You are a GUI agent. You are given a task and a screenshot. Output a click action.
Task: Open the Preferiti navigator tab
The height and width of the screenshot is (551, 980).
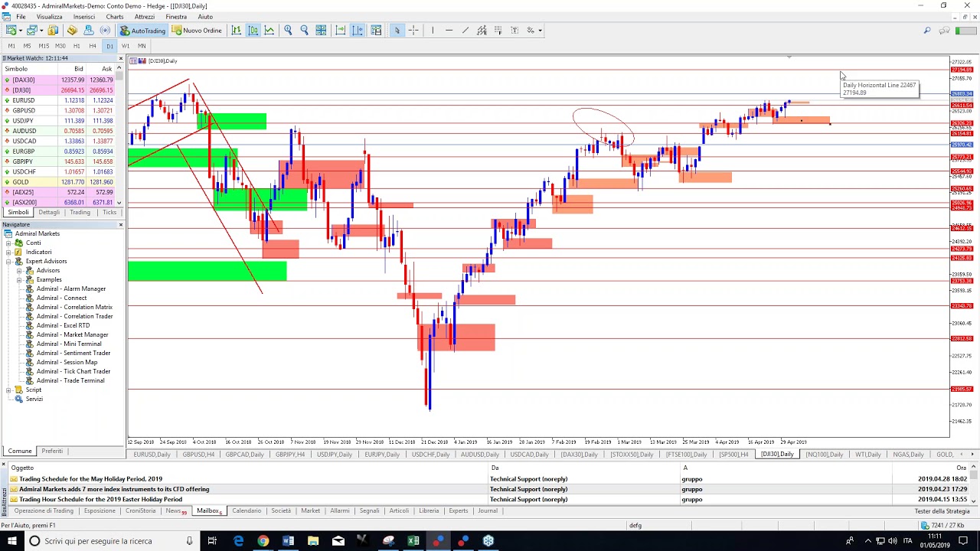pyautogui.click(x=52, y=451)
